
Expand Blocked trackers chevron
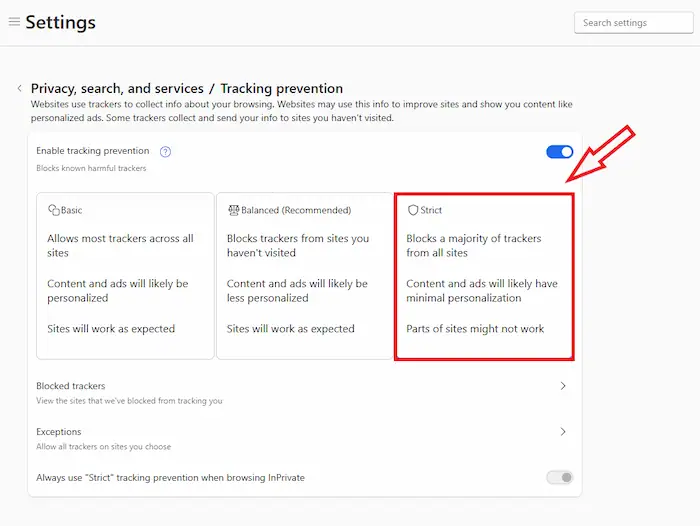(x=563, y=386)
